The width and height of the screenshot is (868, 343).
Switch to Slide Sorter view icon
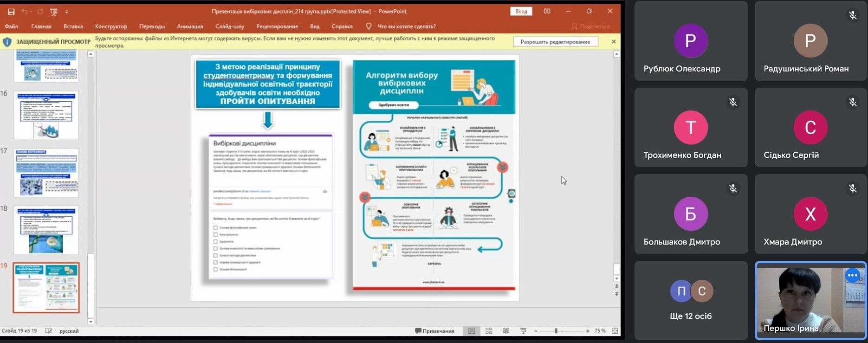(489, 331)
